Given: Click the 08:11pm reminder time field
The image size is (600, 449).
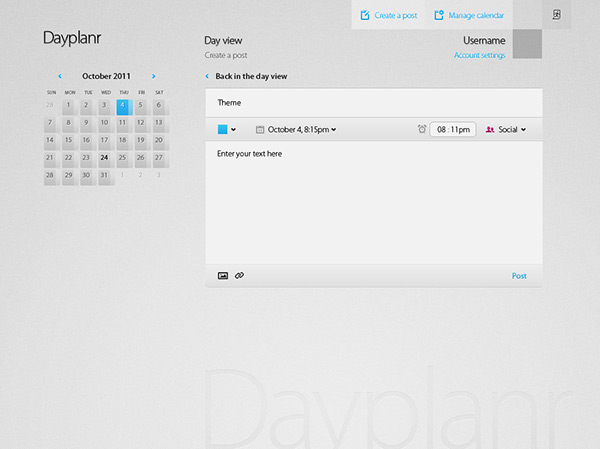Looking at the screenshot, I should (x=453, y=129).
